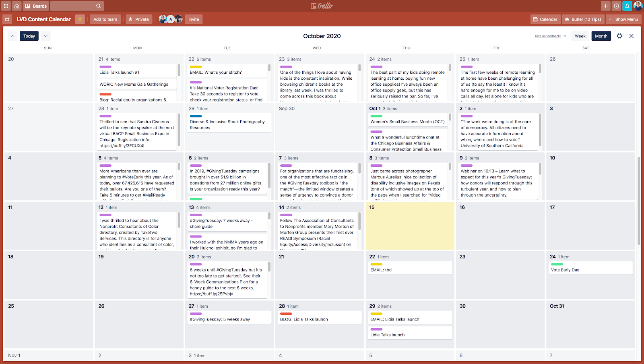Open the create plus menu
644x364 pixels.
coord(606,6)
